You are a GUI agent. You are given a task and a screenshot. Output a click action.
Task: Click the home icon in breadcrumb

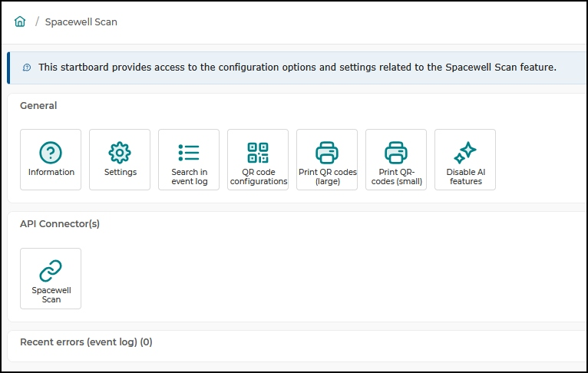[20, 21]
